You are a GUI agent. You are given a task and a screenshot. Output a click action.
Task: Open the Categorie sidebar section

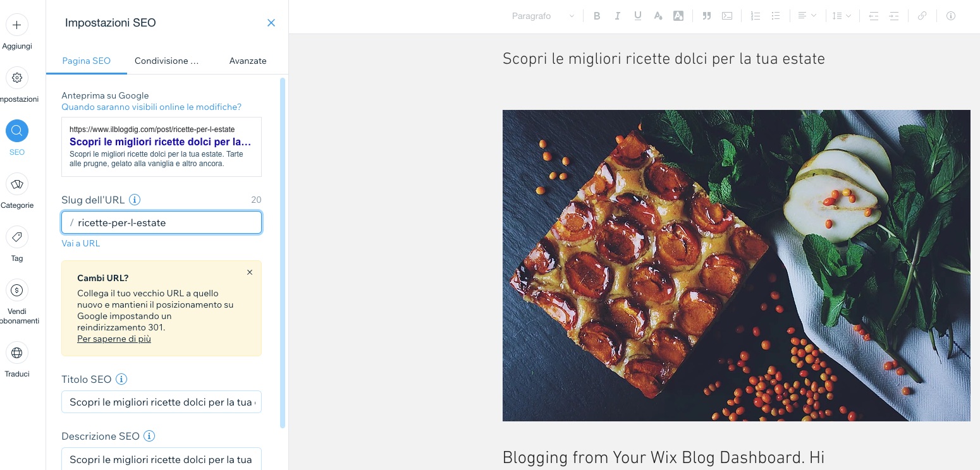coord(17,184)
